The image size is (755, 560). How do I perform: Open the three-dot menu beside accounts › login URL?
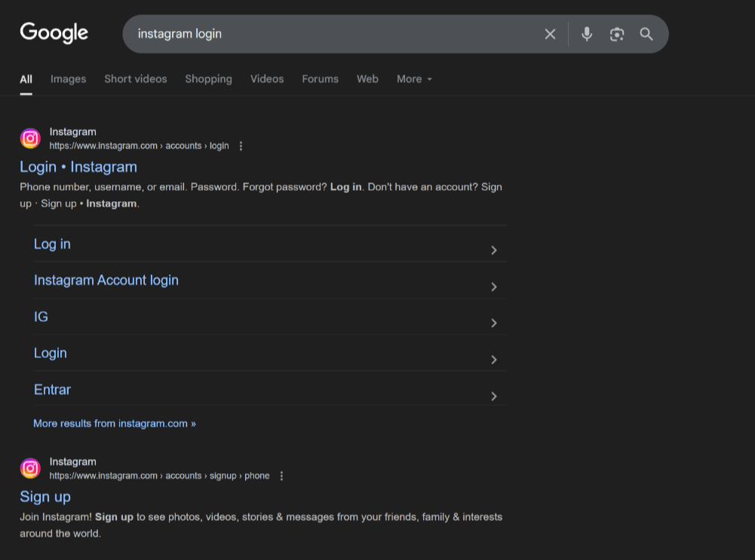point(241,145)
